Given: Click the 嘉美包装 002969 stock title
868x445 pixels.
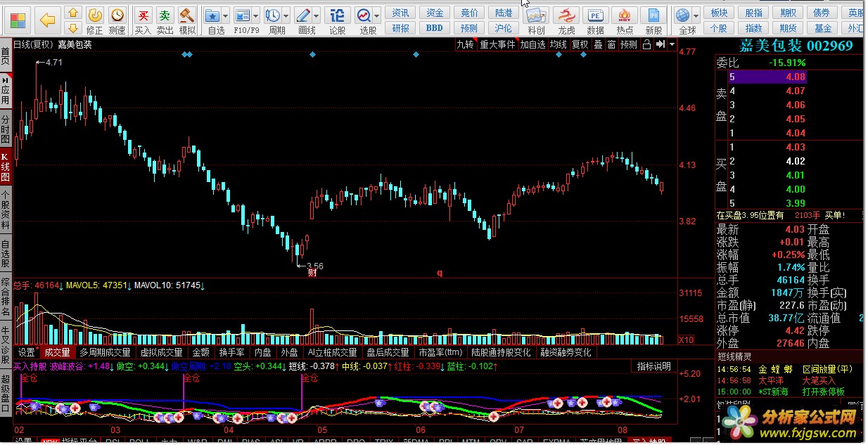Looking at the screenshot, I should coord(796,46).
